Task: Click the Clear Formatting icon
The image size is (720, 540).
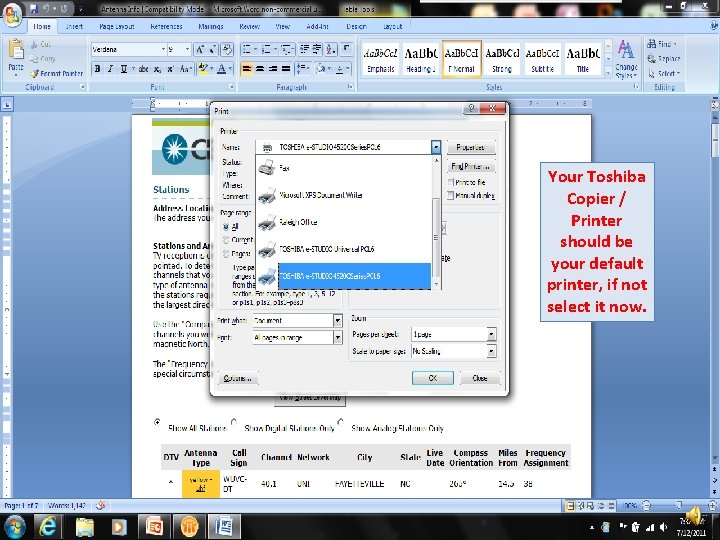Action: [227, 50]
